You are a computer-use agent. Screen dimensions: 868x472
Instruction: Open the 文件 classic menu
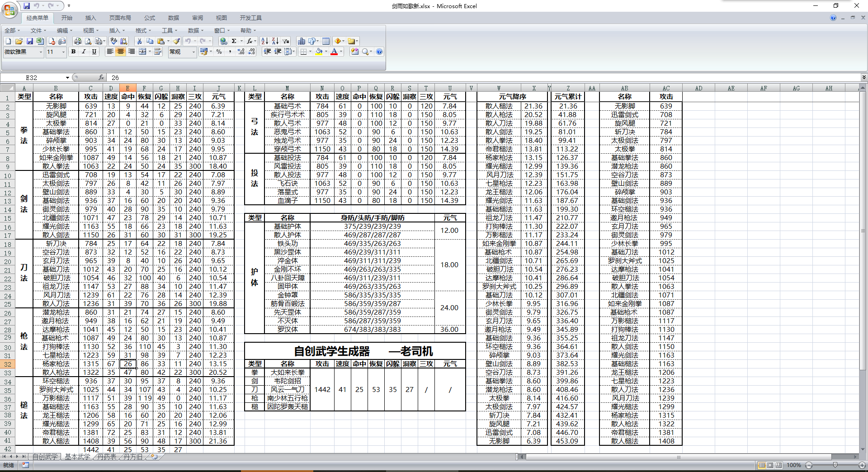38,30
